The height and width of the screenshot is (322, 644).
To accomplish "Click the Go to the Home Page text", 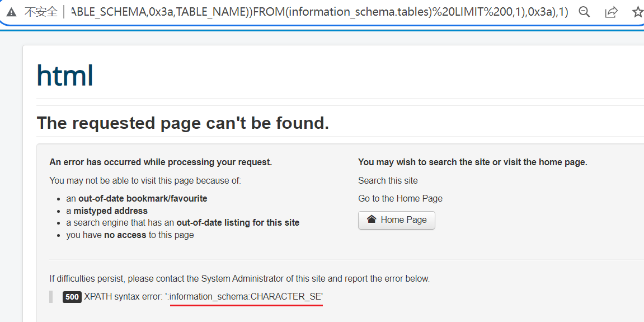I will point(400,198).
